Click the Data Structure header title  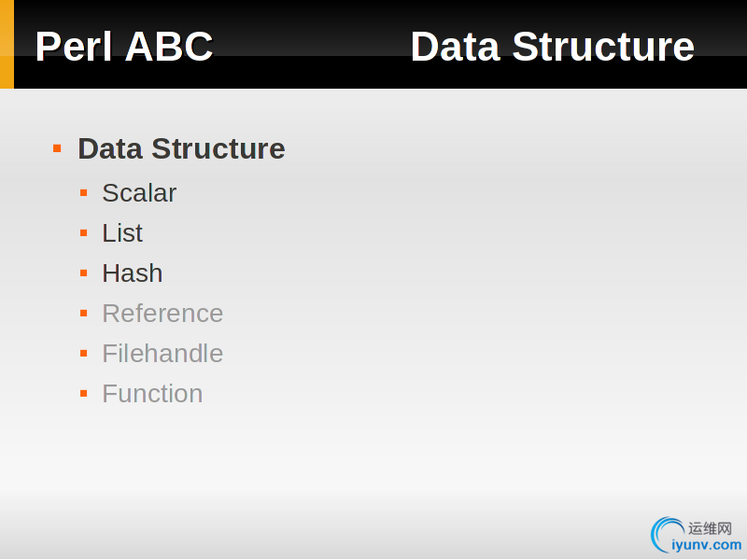[x=553, y=46]
